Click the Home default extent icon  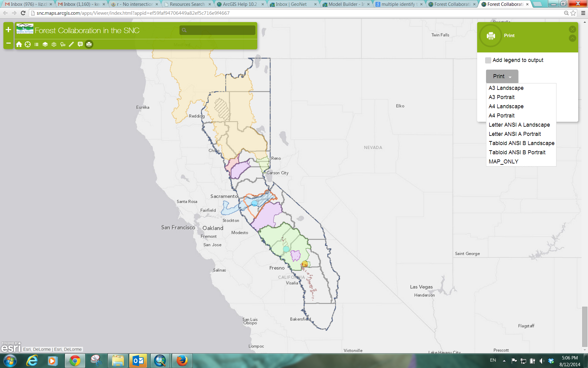click(19, 44)
